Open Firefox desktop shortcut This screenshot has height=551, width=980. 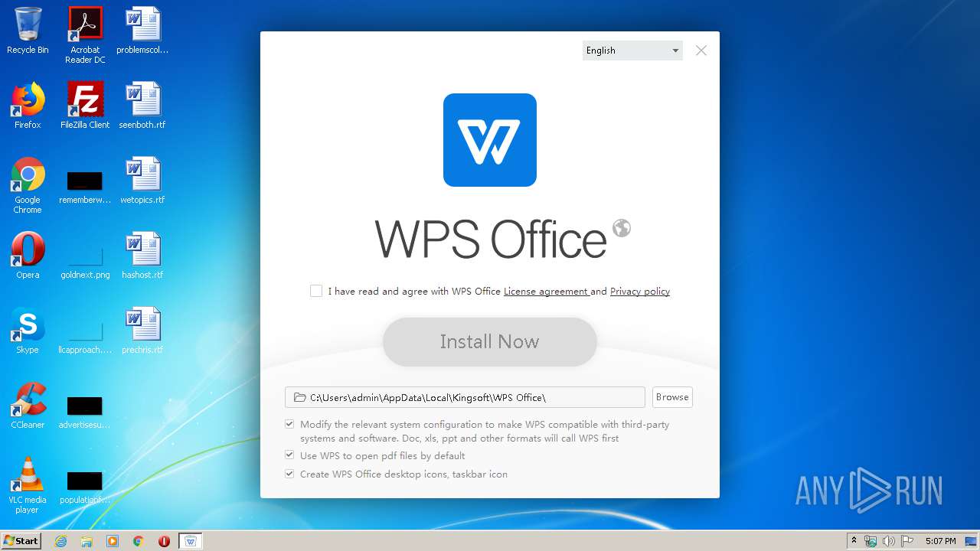click(28, 106)
